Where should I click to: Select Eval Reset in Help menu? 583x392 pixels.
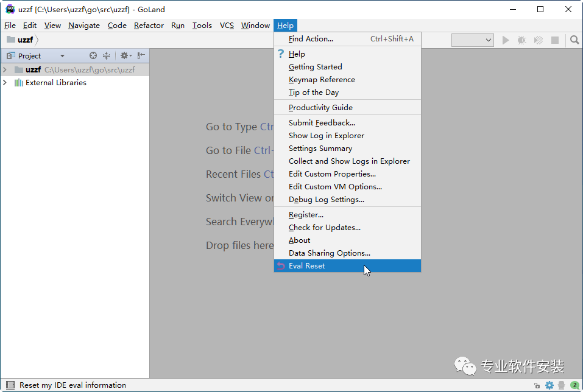pos(307,266)
